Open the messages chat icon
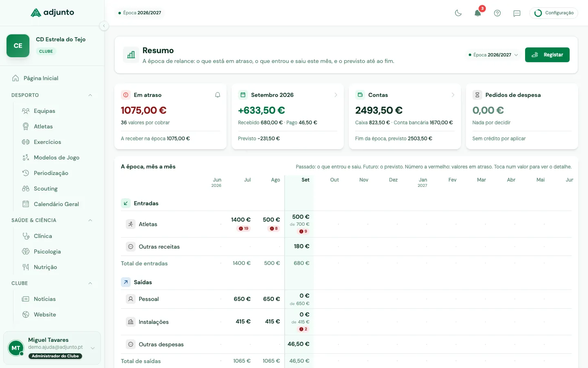588x368 pixels. pos(517,13)
